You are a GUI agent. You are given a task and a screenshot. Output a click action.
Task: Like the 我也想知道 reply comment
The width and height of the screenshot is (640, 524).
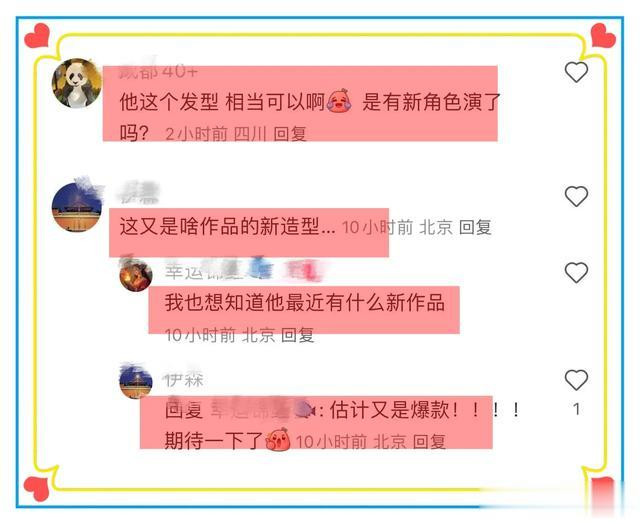(576, 272)
